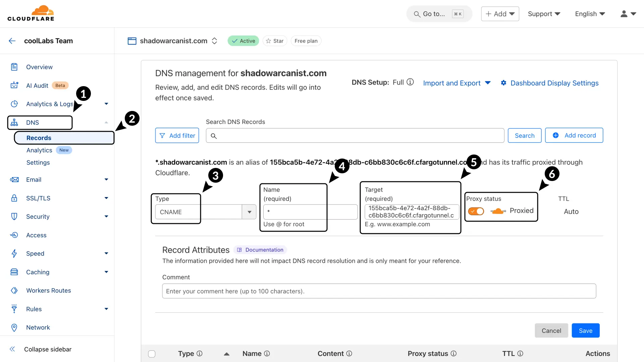Click the Comment input field
Screen dimensions: 644x362
coord(379,291)
